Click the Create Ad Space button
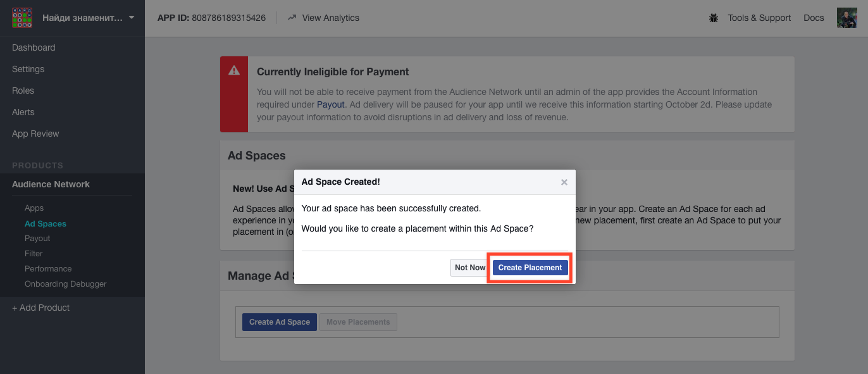Image resolution: width=868 pixels, height=374 pixels. pos(280,322)
